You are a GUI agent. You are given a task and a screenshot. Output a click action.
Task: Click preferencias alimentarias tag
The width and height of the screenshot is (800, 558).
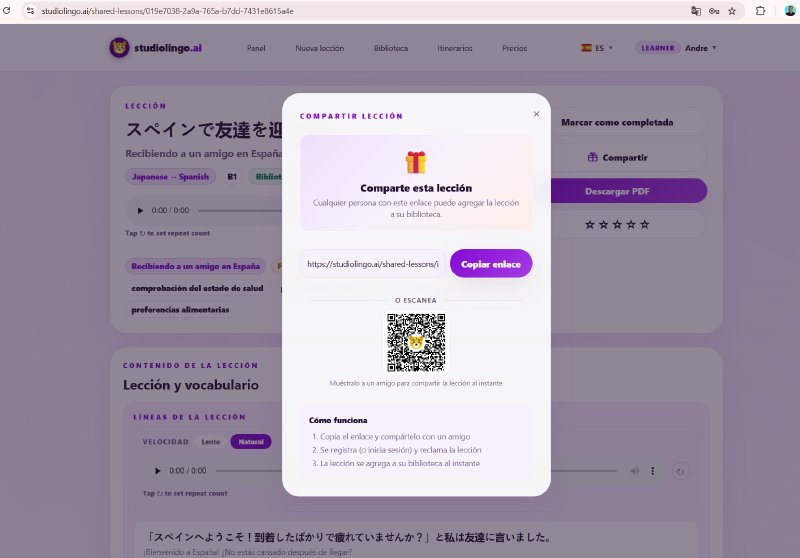click(x=180, y=310)
